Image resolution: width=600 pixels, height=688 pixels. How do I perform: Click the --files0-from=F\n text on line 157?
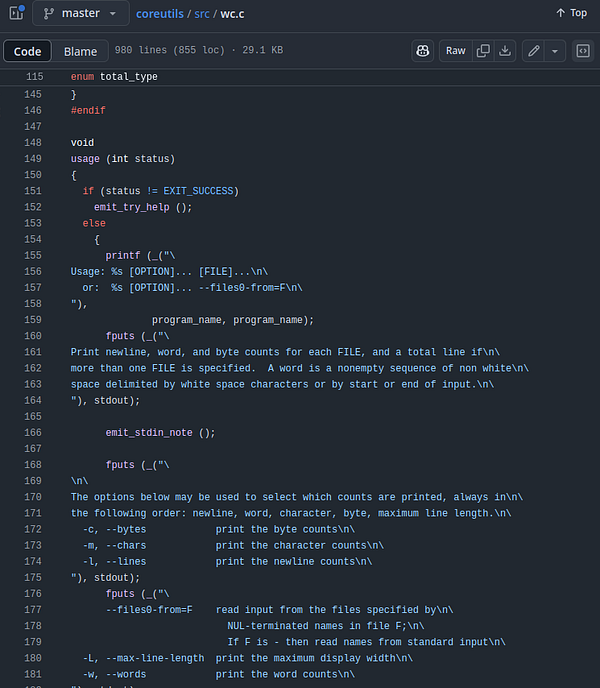[251, 288]
